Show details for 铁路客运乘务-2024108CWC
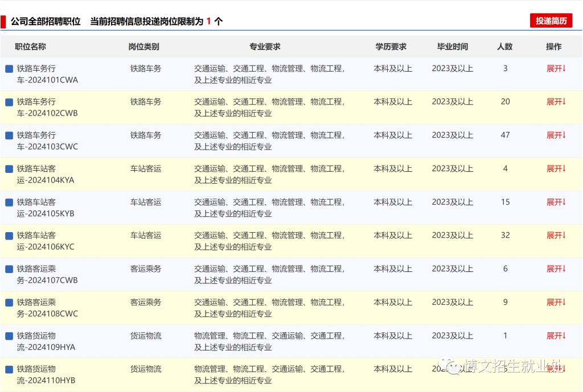 tap(556, 303)
